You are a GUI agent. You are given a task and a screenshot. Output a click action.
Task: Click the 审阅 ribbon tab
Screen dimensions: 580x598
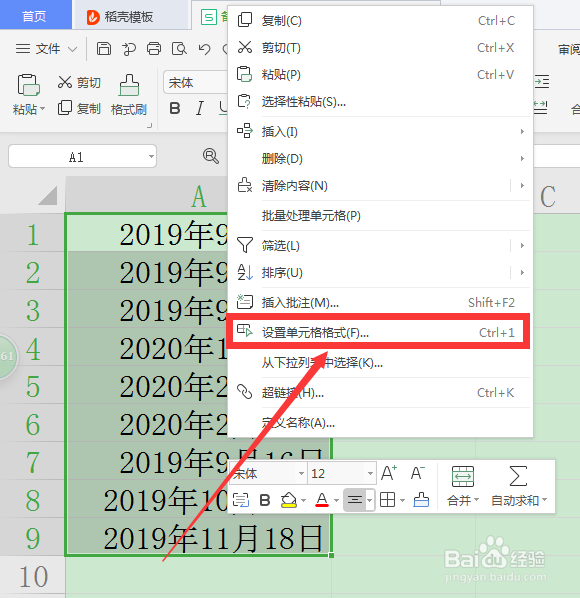tap(569, 50)
